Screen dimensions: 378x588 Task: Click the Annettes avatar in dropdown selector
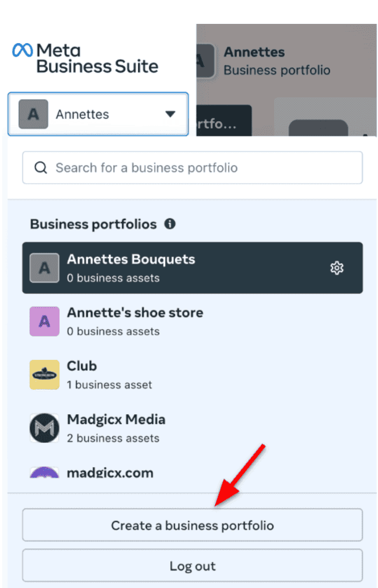point(33,114)
